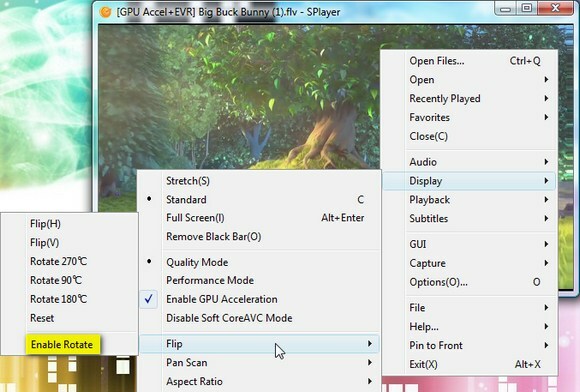The image size is (580, 392).
Task: Select Rotate 90℃ option
Action: [x=70, y=280]
